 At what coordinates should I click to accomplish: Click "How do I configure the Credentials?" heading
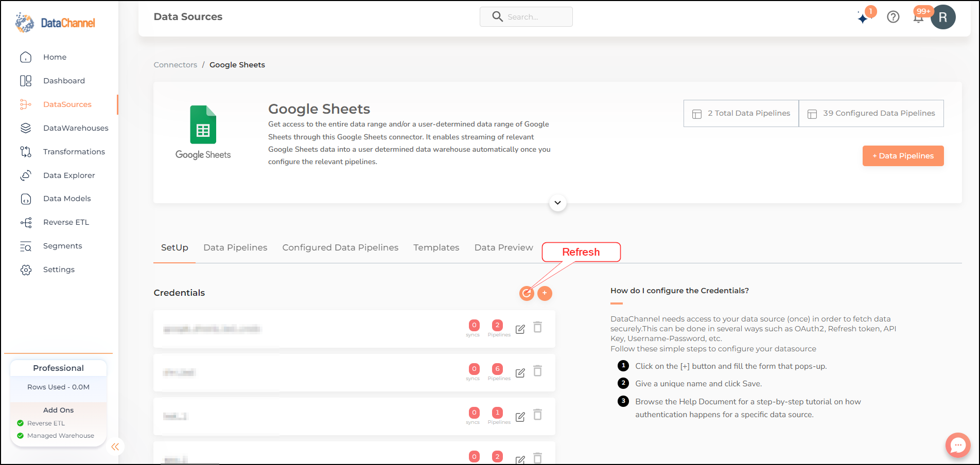click(x=679, y=291)
